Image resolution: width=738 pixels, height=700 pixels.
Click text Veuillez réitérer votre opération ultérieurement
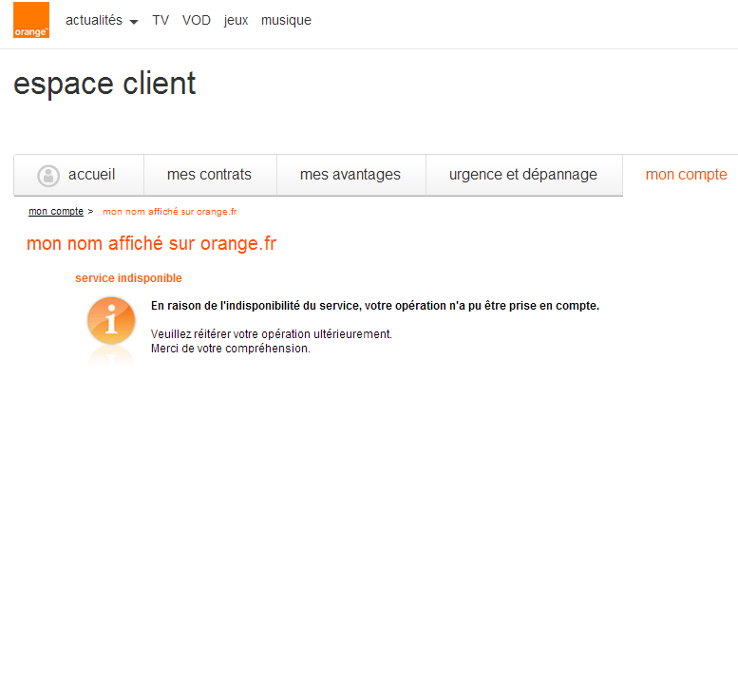click(271, 333)
